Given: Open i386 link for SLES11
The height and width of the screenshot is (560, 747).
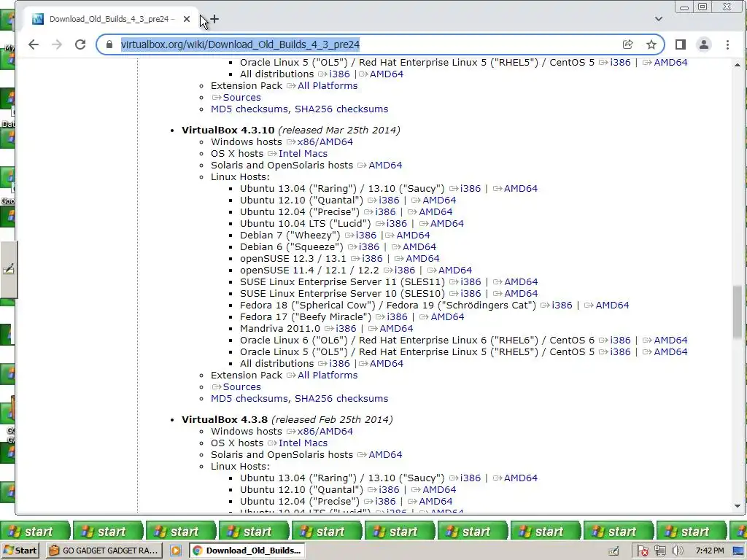Looking at the screenshot, I should pyautogui.click(x=471, y=282).
